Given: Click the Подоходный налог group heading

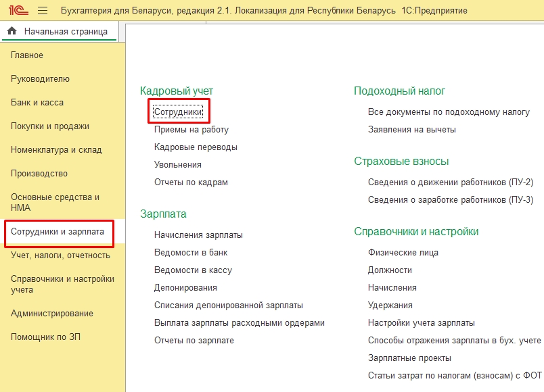Looking at the screenshot, I should pyautogui.click(x=399, y=91).
